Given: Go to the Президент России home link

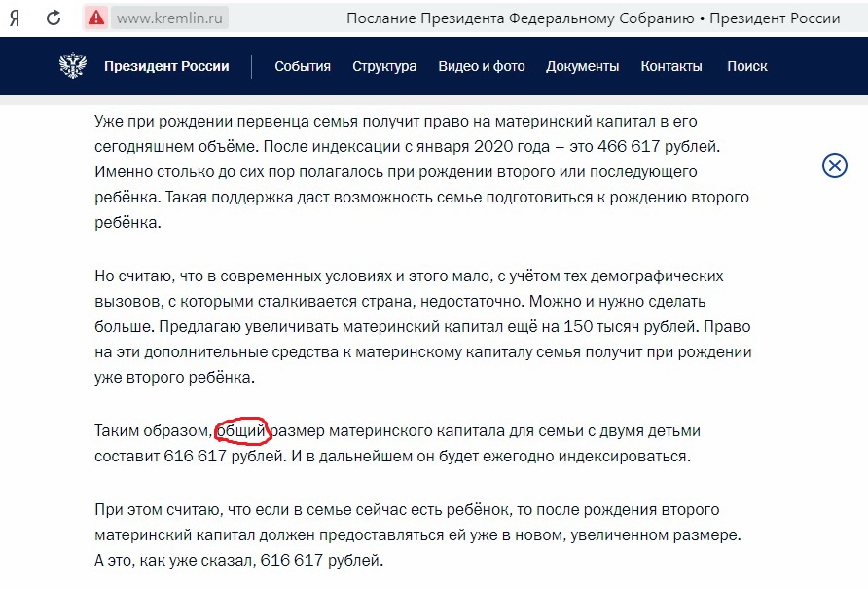Looking at the screenshot, I should pos(166,66).
